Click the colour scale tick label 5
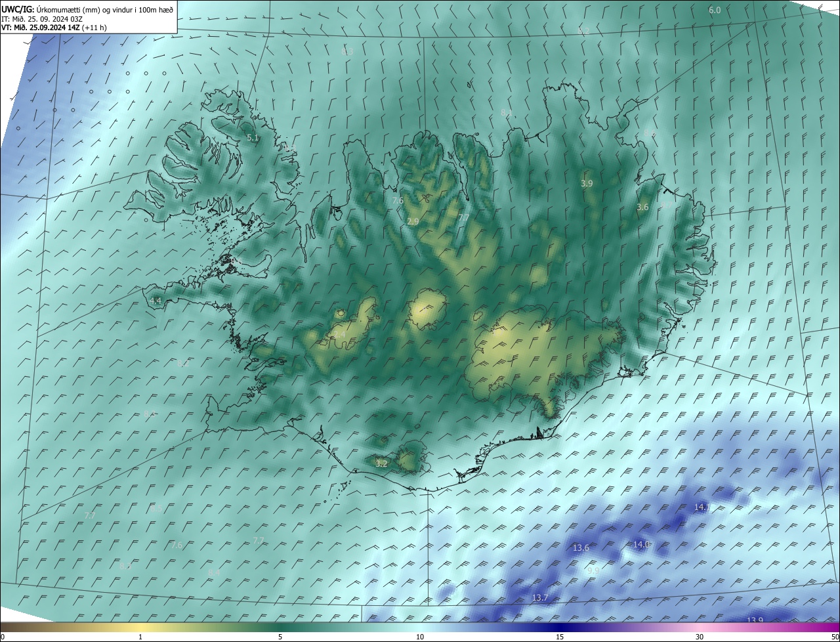Screen dimensions: 840x642 pos(280,637)
